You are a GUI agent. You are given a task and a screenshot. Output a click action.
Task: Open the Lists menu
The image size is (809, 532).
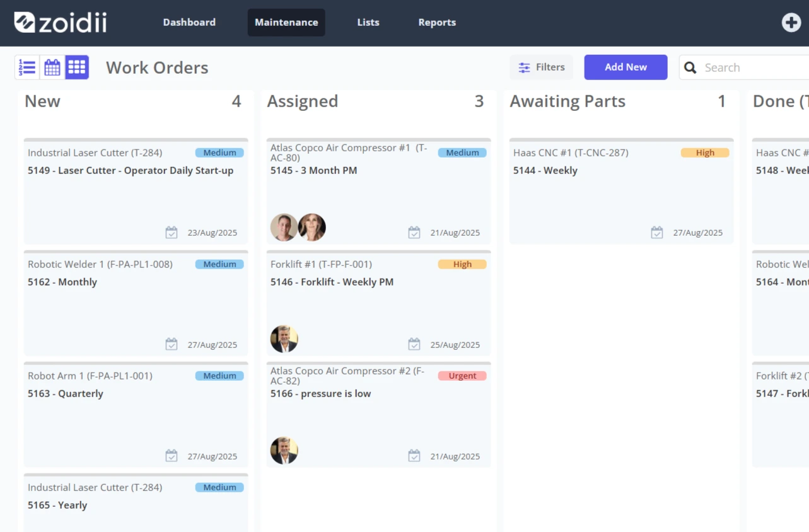tap(368, 22)
